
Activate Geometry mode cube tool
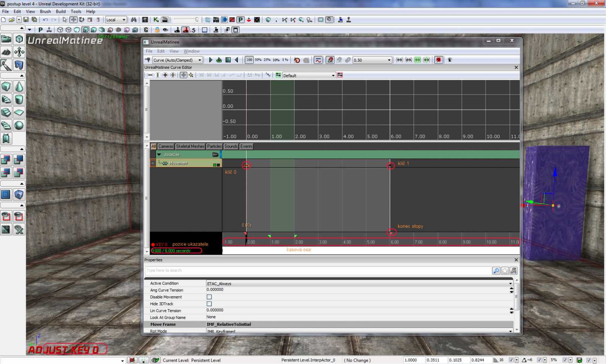(19, 39)
